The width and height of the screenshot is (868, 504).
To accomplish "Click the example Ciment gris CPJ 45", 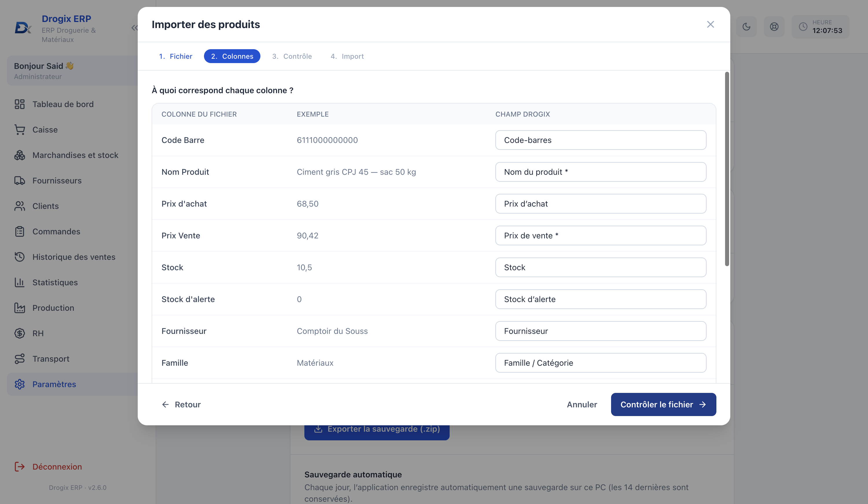I will coord(356,172).
